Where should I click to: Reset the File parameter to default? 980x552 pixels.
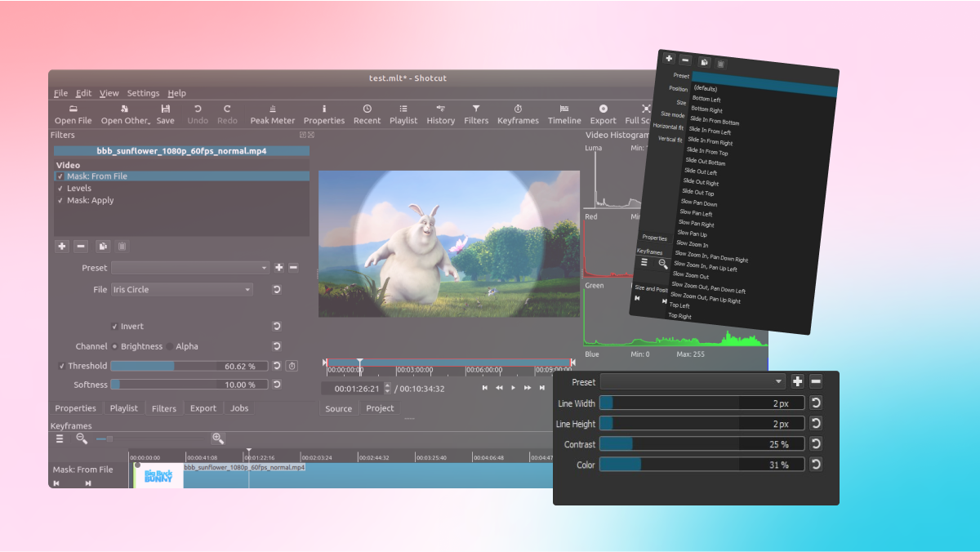[277, 290]
